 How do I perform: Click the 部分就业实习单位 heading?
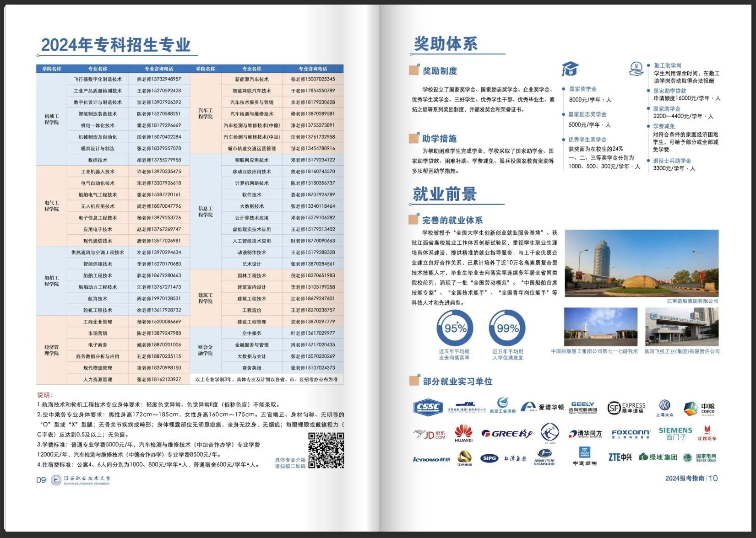tap(457, 381)
